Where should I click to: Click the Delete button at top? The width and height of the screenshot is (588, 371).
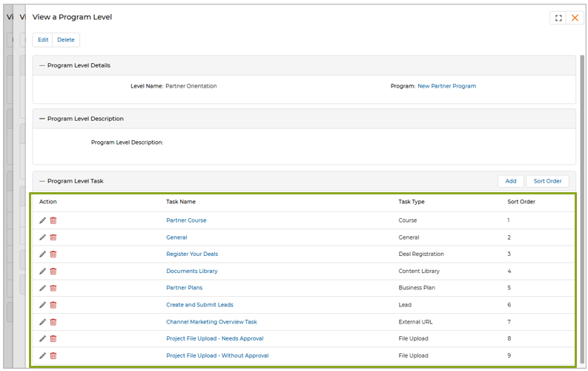click(x=66, y=40)
